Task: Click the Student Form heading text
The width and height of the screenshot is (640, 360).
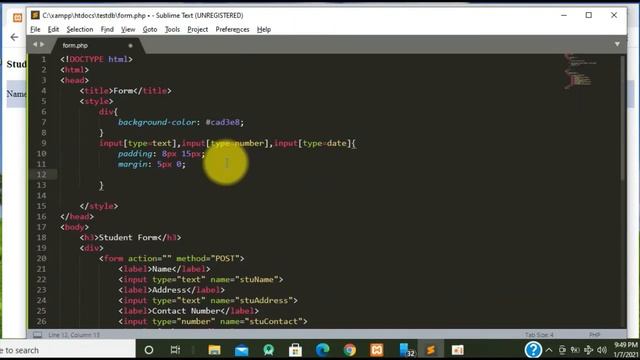Action: pyautogui.click(x=128, y=238)
